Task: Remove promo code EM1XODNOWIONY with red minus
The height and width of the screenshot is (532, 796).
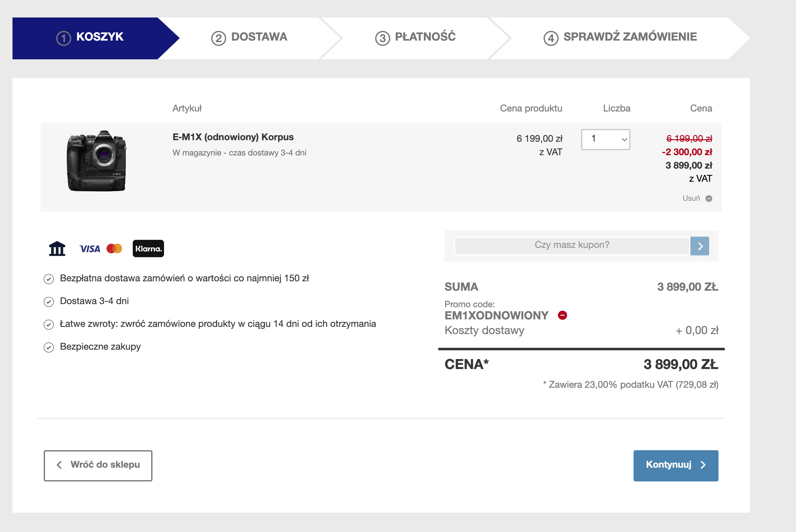Action: click(562, 315)
